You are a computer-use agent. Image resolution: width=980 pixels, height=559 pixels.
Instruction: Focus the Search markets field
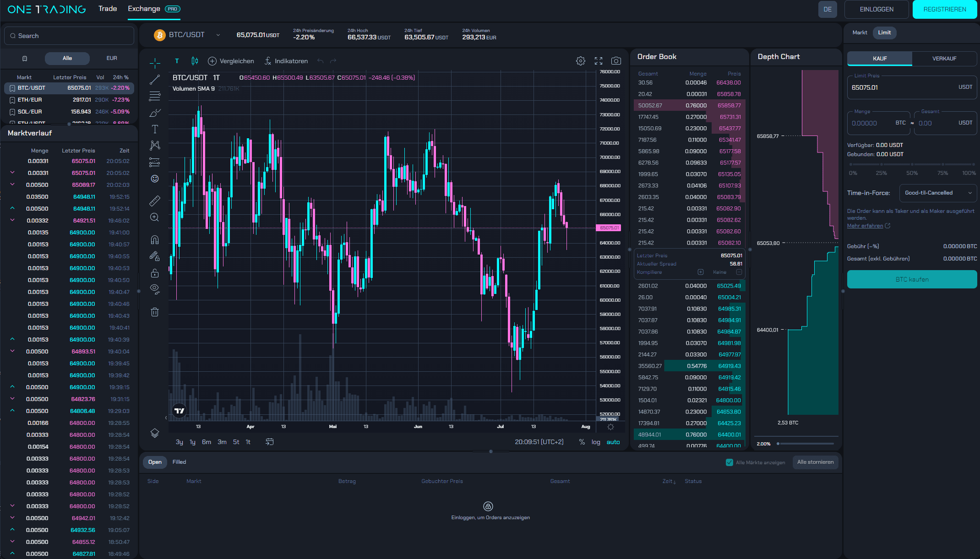(69, 36)
